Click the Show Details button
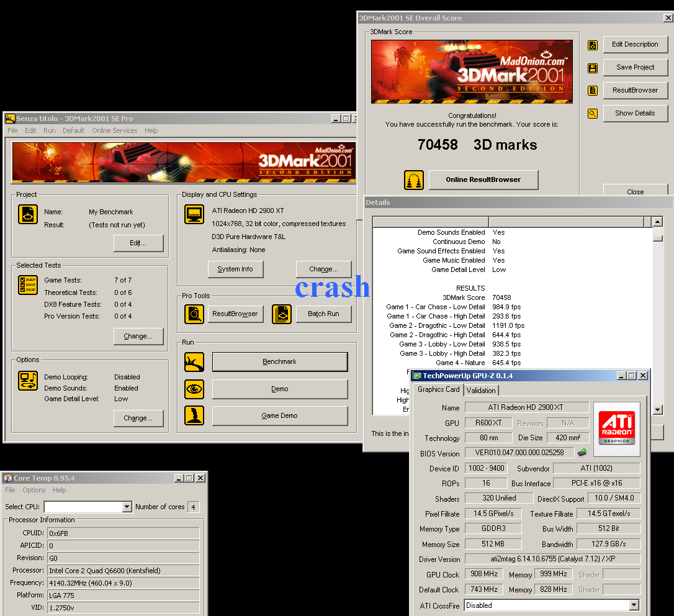This screenshot has height=616, width=674. [636, 113]
